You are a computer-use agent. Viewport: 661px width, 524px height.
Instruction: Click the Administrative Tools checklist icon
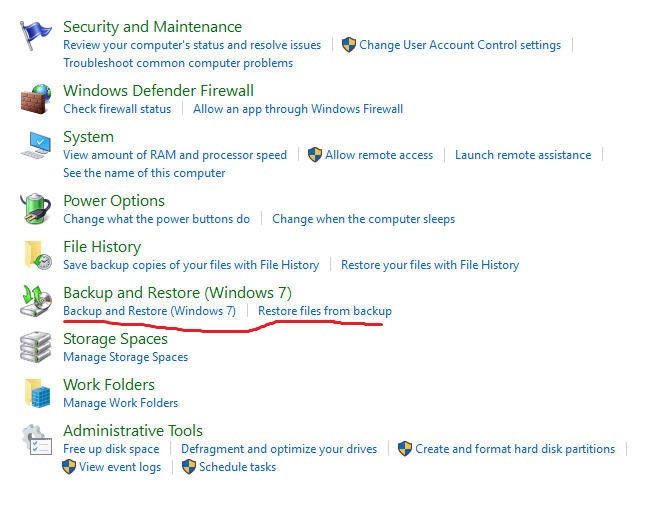pos(37,439)
